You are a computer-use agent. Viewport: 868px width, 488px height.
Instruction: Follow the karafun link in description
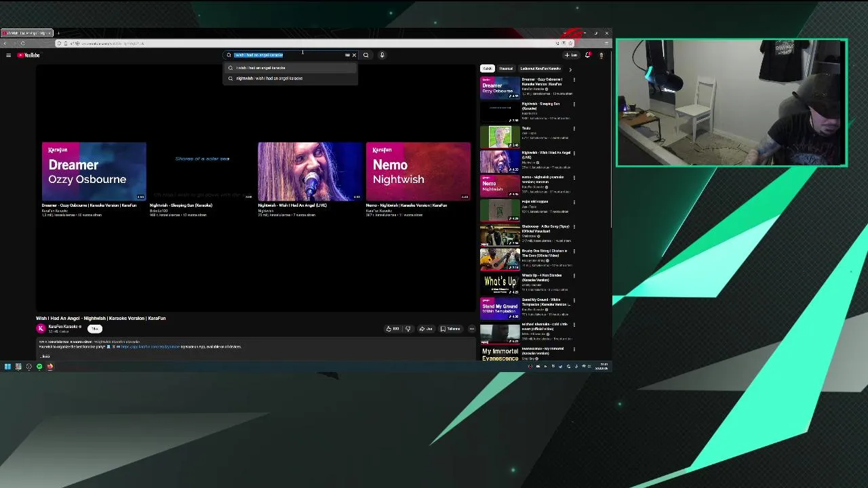click(150, 346)
